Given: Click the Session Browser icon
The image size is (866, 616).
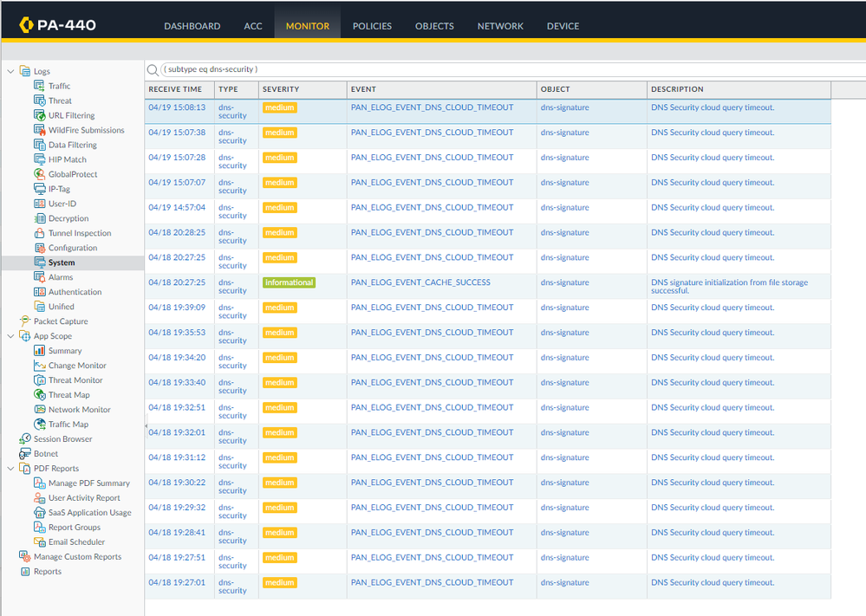Looking at the screenshot, I should (x=25, y=439).
